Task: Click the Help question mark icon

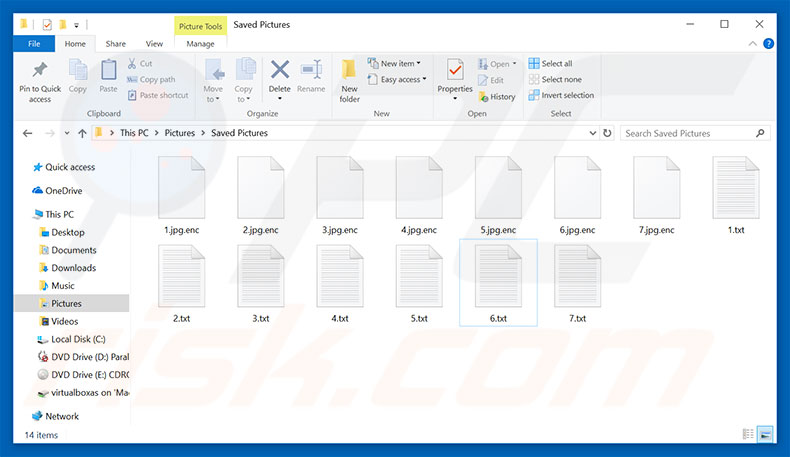Action: 768,44
